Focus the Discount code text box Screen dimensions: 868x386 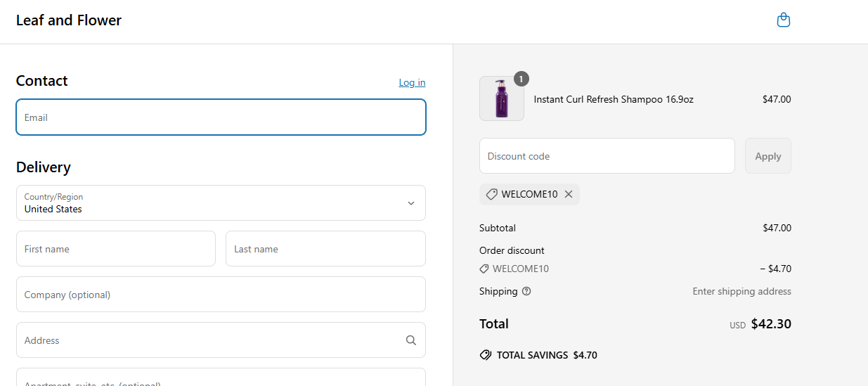click(607, 156)
